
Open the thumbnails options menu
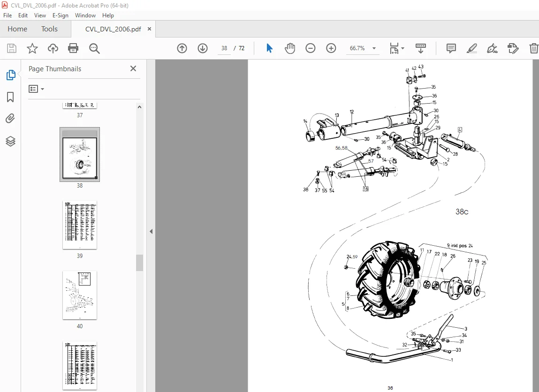click(x=37, y=89)
